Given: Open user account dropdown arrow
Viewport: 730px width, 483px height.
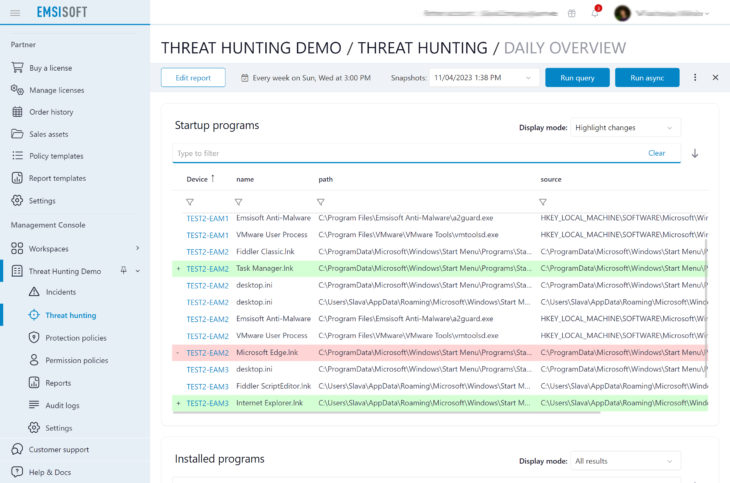Looking at the screenshot, I should pos(707,14).
